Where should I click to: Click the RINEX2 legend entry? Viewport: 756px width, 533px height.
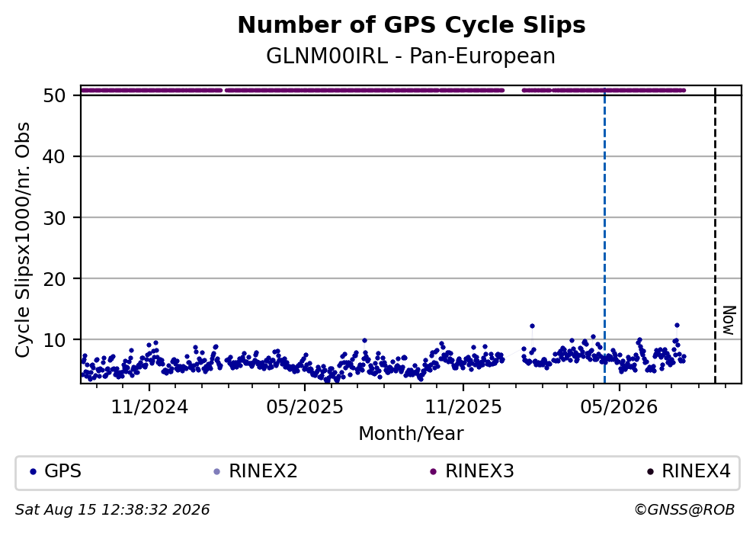pyautogui.click(x=255, y=471)
